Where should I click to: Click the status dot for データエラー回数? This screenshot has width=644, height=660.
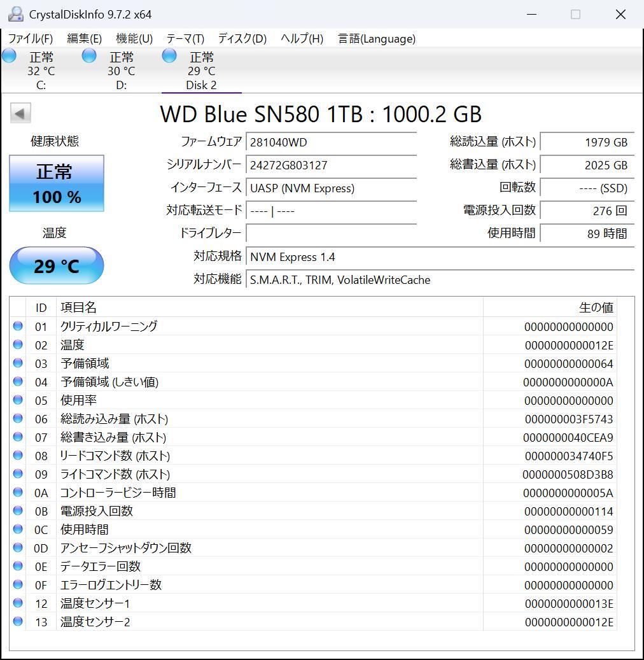click(18, 566)
